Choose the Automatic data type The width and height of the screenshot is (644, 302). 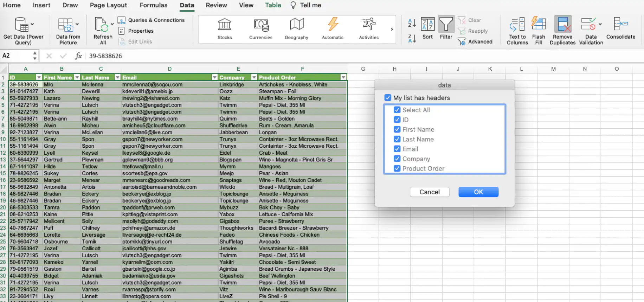(x=333, y=29)
